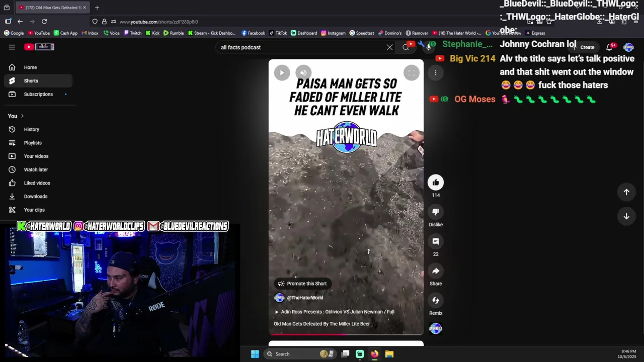
Task: Reload the page in the browser
Action: click(44, 22)
